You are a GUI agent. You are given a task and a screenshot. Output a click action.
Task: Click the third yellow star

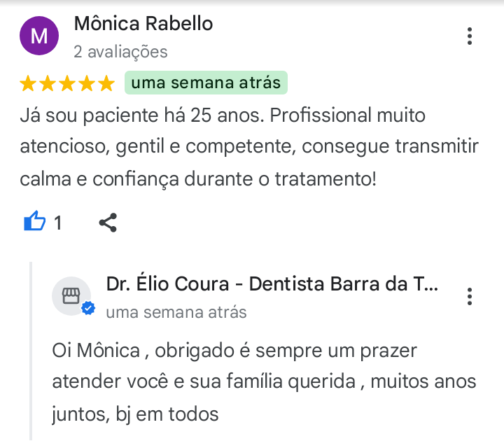point(67,83)
